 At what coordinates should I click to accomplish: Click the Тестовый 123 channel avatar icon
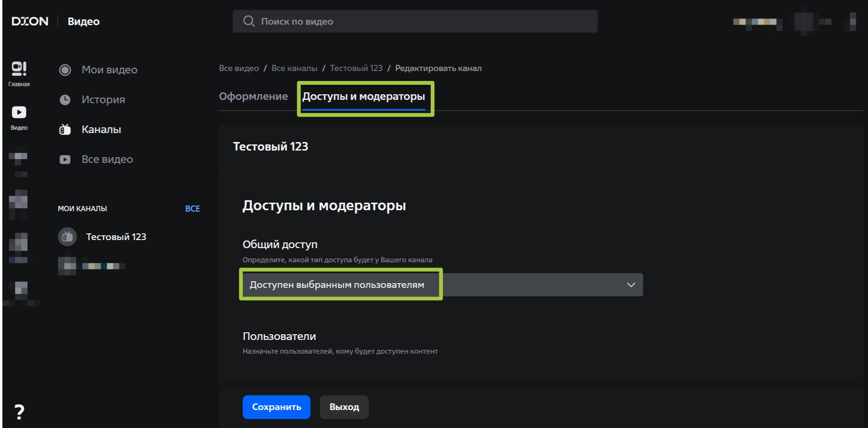click(67, 237)
